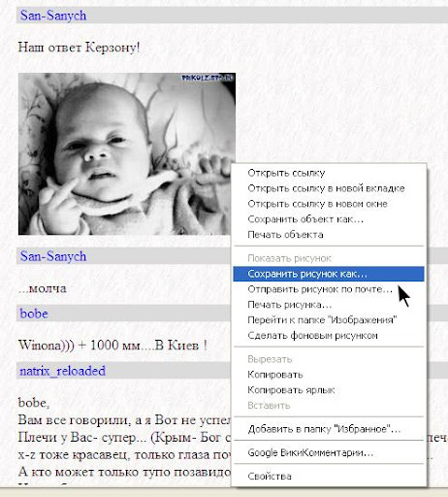Viewport: 448px width, 497px height.
Task: Select 'Отправить рисунок по почте…'
Action: point(329,289)
